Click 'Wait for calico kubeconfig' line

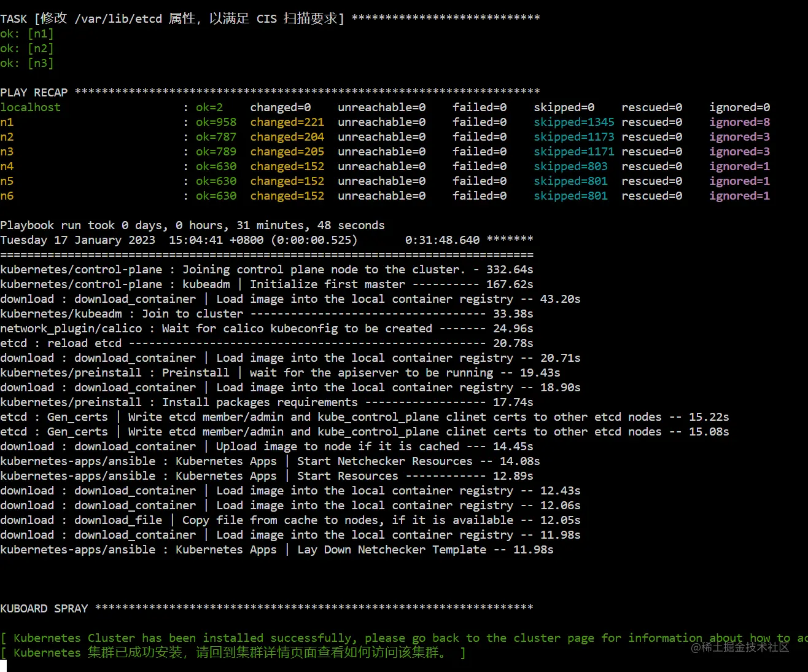[266, 329]
